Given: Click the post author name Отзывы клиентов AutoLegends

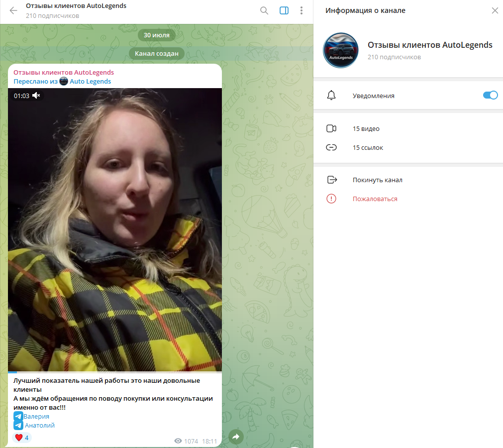Looking at the screenshot, I should tap(64, 73).
